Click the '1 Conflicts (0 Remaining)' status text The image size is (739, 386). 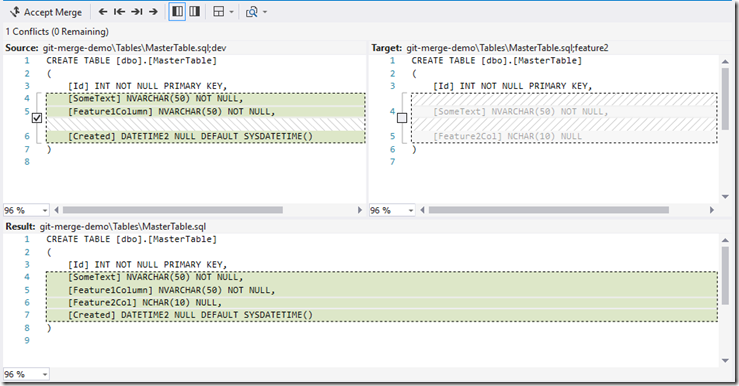57,32
